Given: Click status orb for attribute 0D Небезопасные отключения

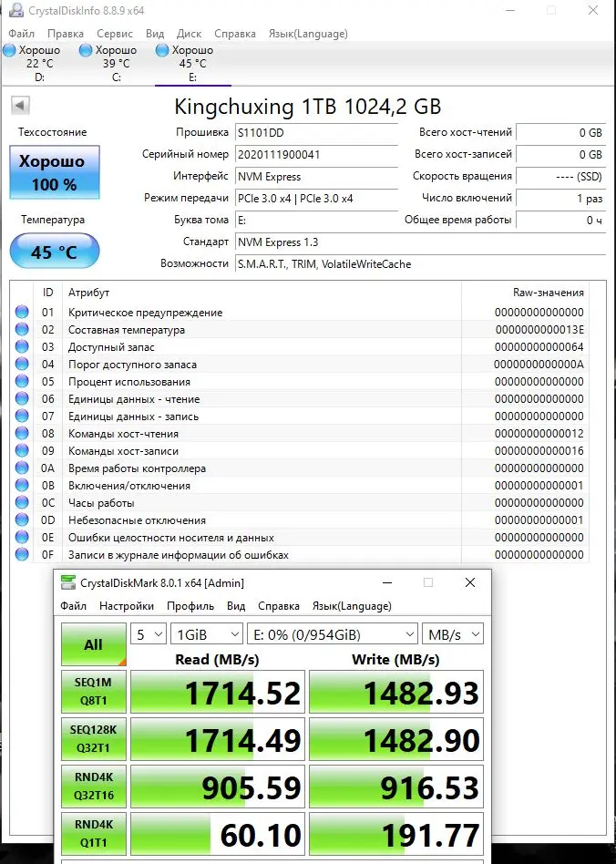Looking at the screenshot, I should point(22,519).
